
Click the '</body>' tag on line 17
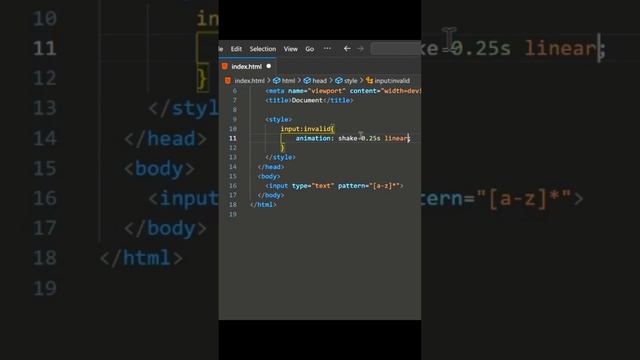271,195
